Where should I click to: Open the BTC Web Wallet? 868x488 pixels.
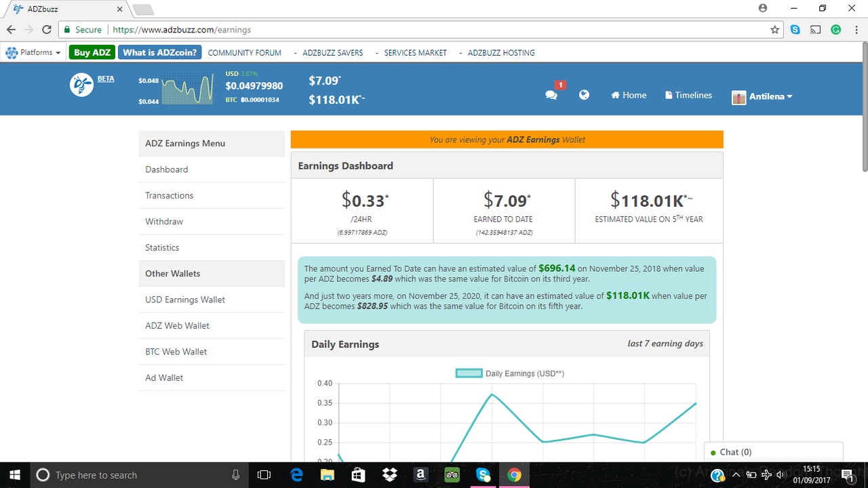pos(212,352)
